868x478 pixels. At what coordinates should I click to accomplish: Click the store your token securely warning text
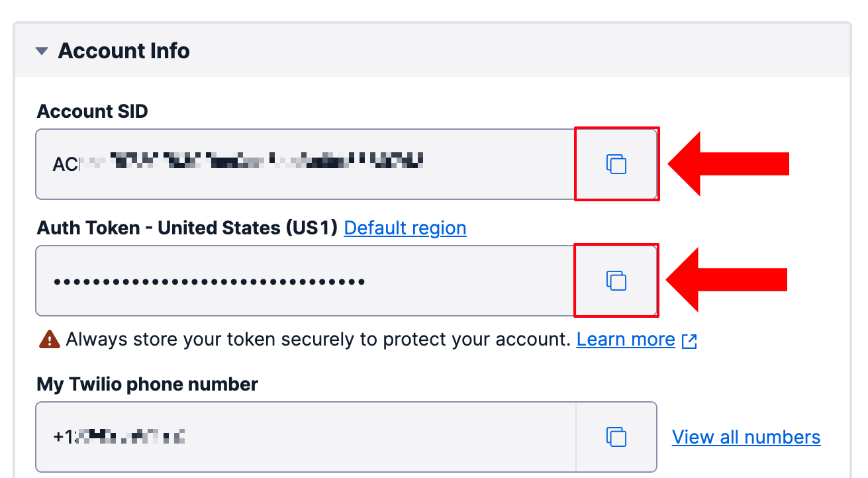point(318,340)
